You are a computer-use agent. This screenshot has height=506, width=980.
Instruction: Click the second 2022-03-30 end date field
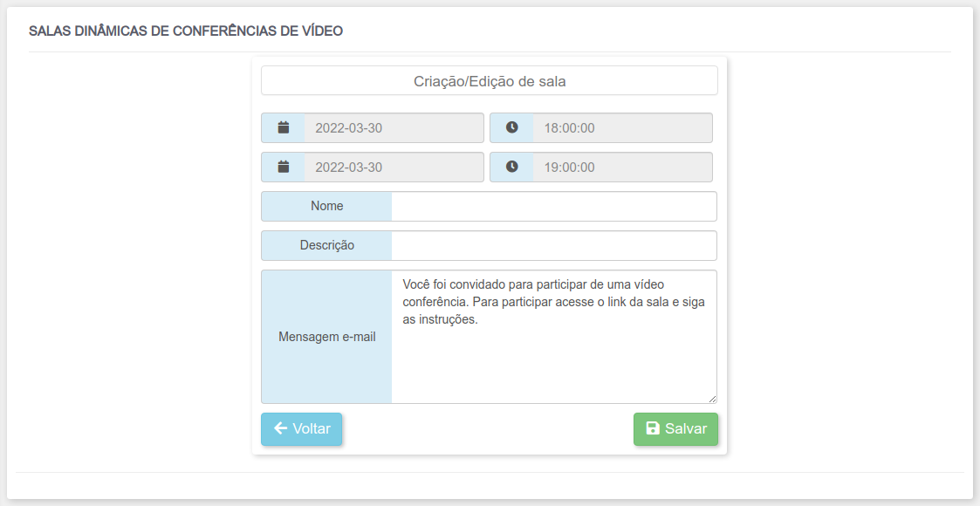pos(394,168)
